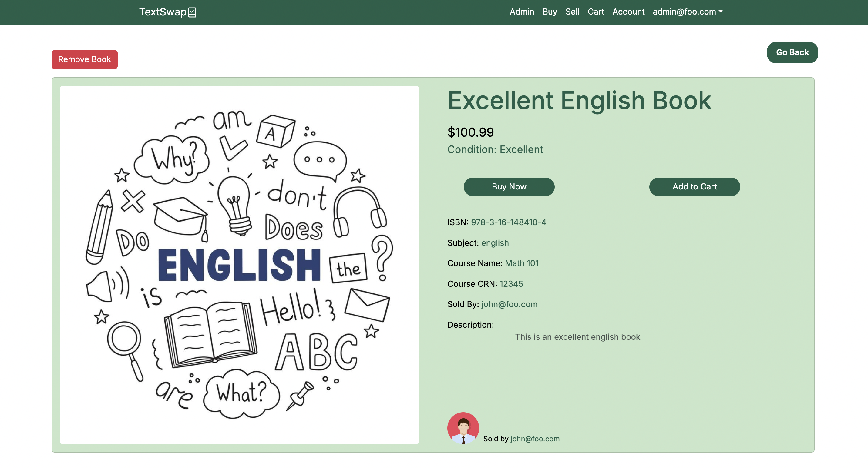Click the English book cover image

pyautogui.click(x=239, y=265)
